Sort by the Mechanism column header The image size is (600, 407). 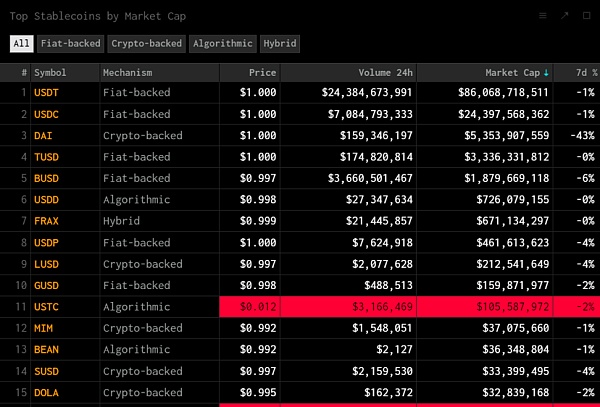click(x=129, y=73)
